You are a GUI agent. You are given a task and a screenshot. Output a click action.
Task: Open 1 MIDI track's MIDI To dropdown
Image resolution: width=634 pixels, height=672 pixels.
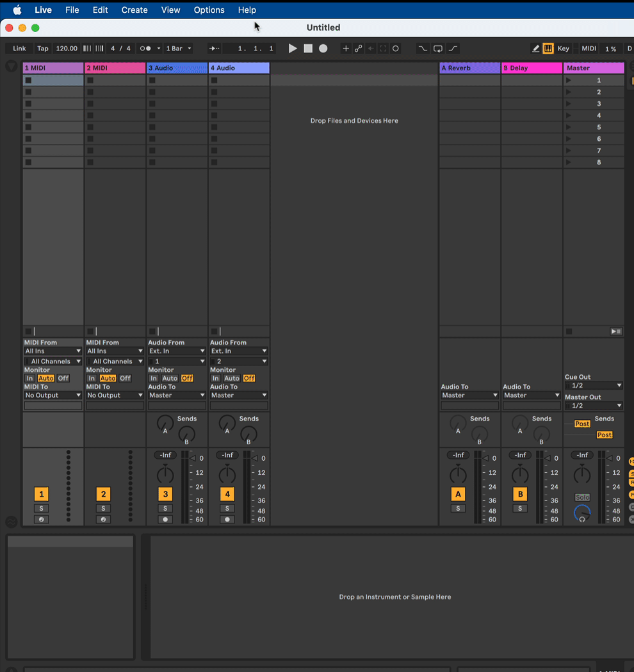[53, 396]
